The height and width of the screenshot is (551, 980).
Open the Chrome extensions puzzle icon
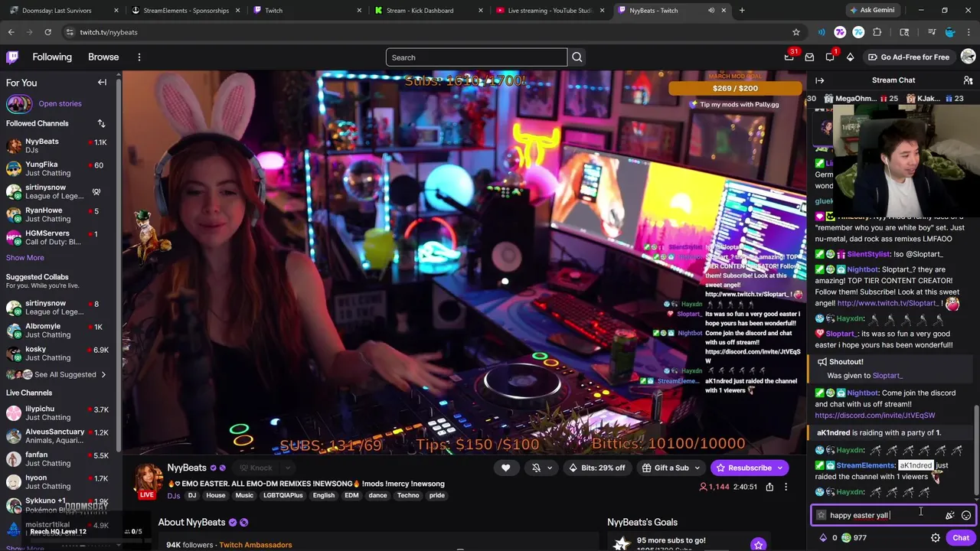click(877, 32)
